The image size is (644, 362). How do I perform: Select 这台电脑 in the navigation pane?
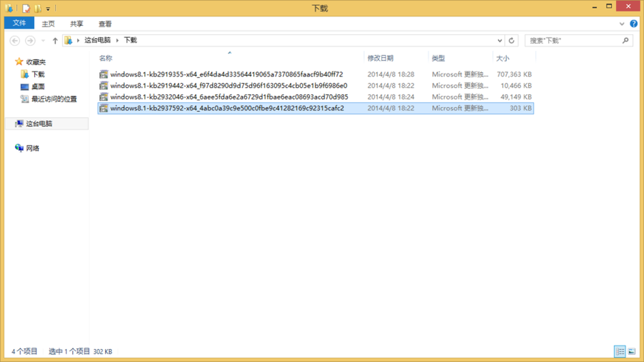39,124
